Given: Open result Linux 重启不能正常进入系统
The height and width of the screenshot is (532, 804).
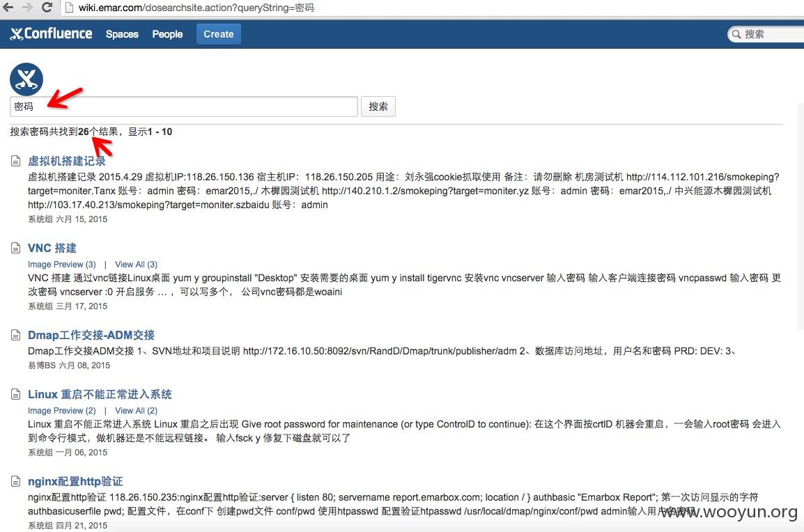Looking at the screenshot, I should [100, 394].
